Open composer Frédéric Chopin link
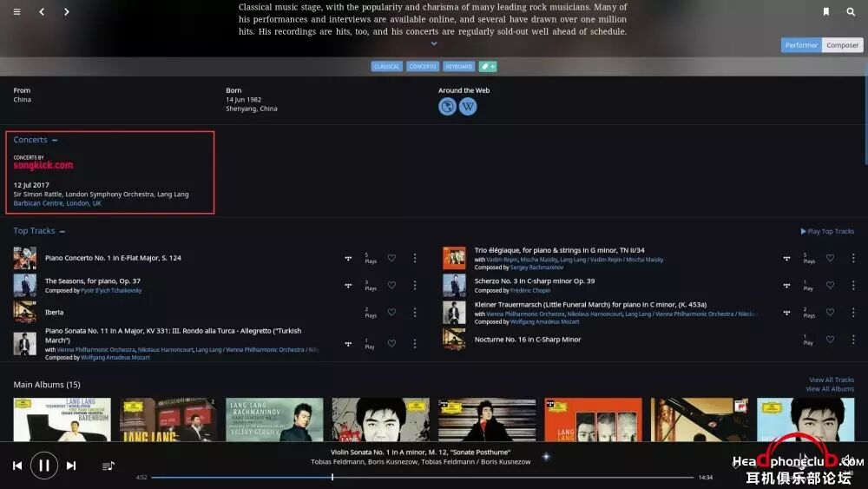The width and height of the screenshot is (868, 489). [530, 291]
